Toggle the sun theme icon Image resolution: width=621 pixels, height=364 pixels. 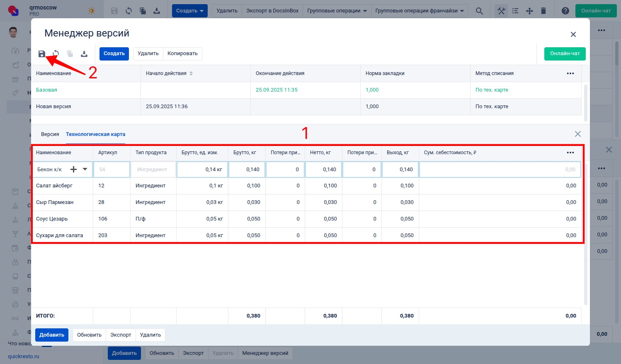tap(91, 11)
